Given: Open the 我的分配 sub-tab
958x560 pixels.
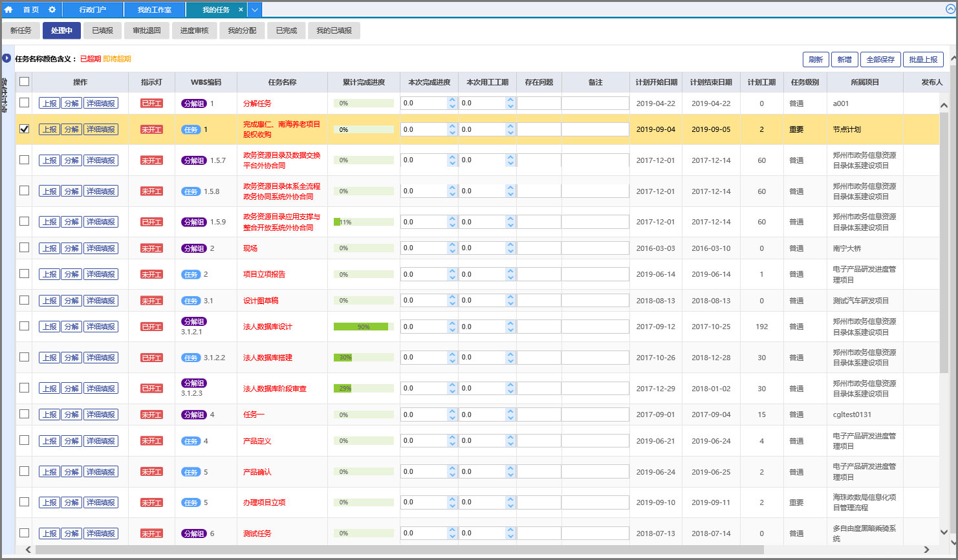Looking at the screenshot, I should [x=242, y=30].
